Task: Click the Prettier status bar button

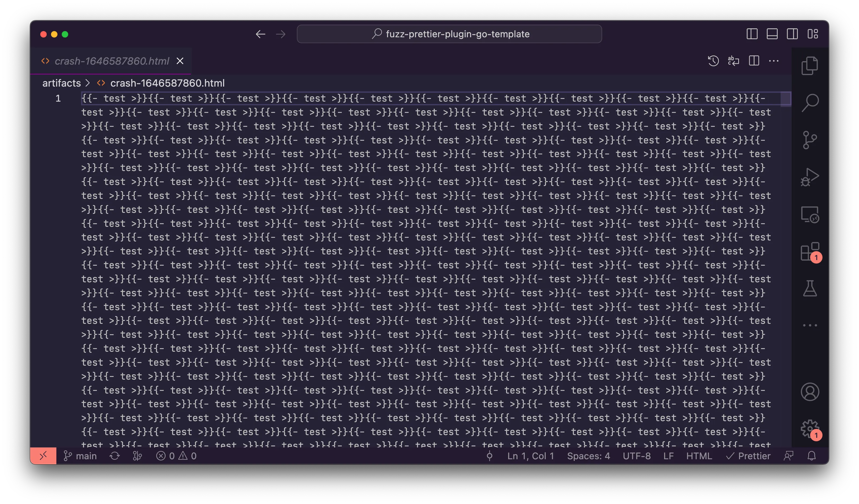Action: [x=748, y=456]
